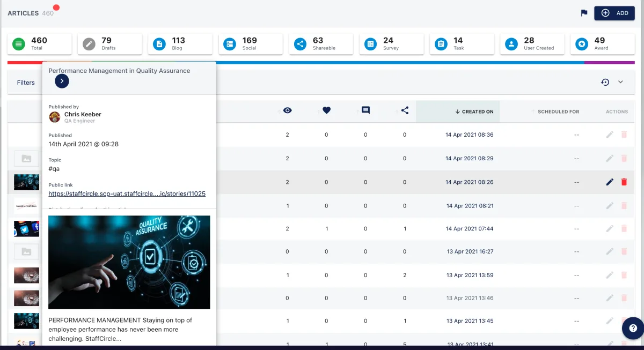Edit the article created 13 Apr 13:45

[610, 321]
